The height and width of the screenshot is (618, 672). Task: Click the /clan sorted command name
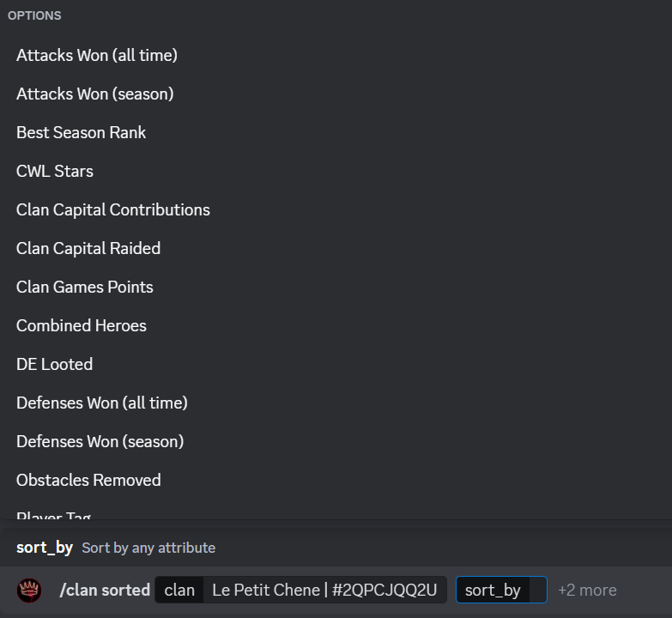point(104,591)
